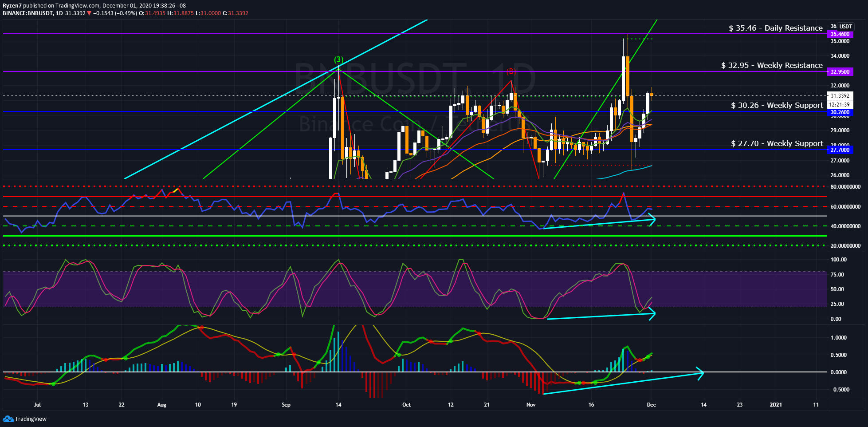This screenshot has width=868, height=427.
Task: Click the 16 date label on time axis
Action: pos(591,405)
